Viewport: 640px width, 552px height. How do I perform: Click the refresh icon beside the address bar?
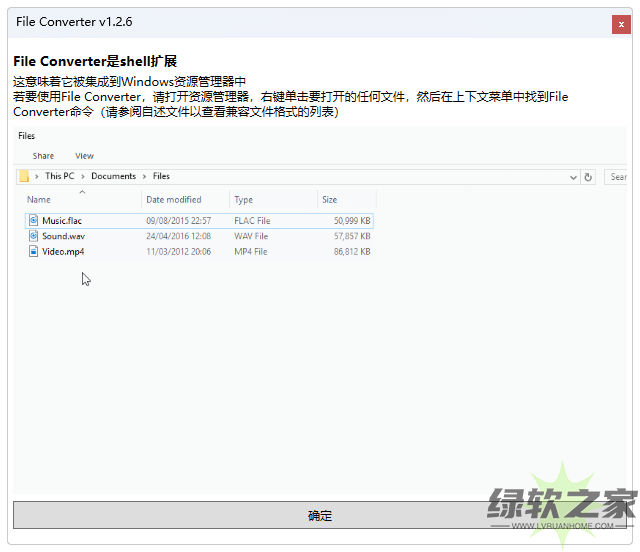tap(588, 177)
